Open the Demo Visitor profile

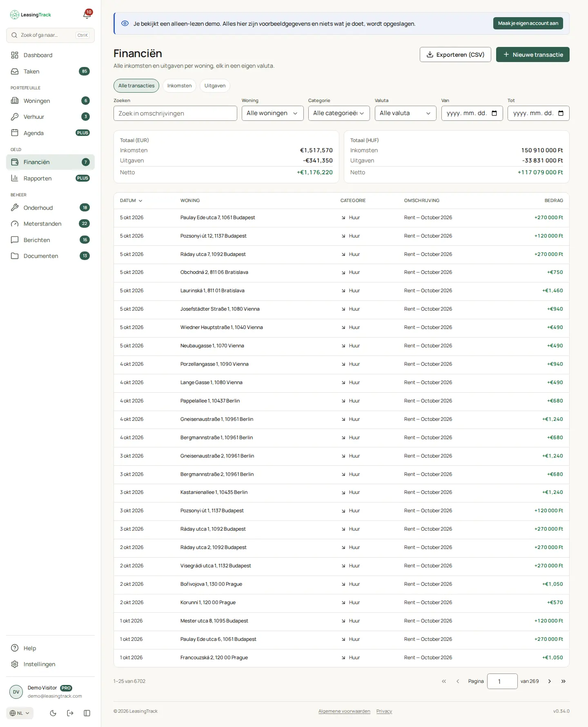(50, 692)
